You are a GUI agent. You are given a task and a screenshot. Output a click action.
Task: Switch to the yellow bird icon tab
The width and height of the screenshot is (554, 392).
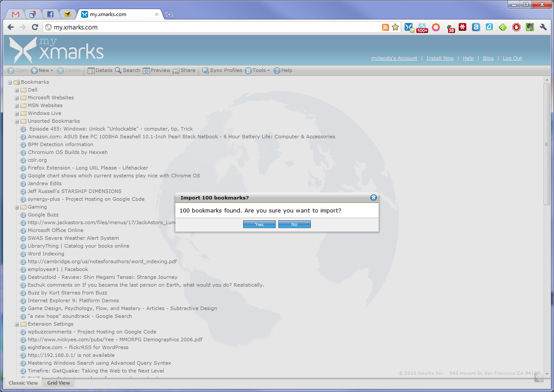click(x=67, y=14)
